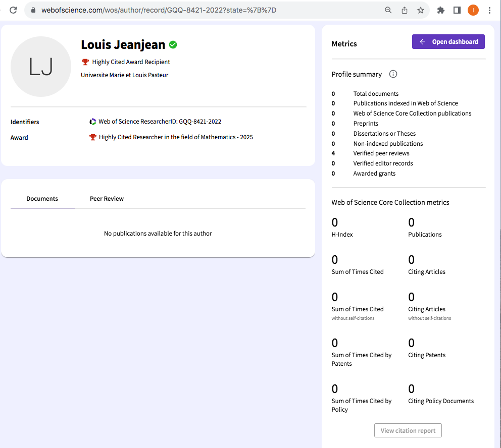Click the Highly Cited Award trophy icon
Image resolution: width=501 pixels, height=448 pixels.
85,62
